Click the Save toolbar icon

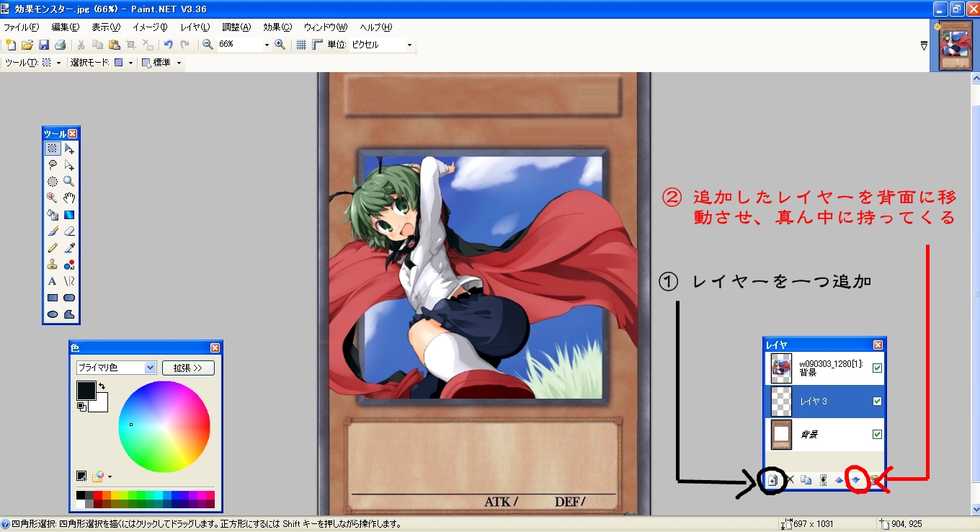click(x=44, y=45)
